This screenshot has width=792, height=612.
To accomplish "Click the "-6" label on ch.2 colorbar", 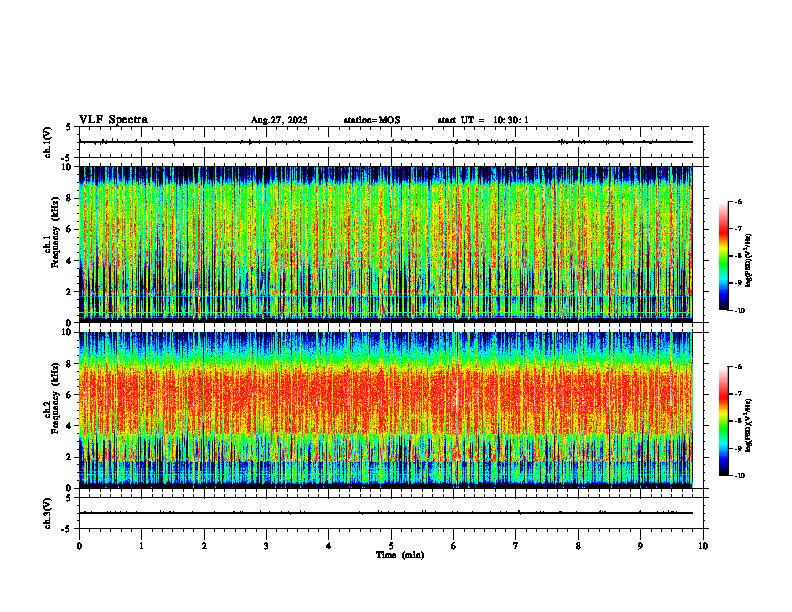I will click(x=738, y=367).
